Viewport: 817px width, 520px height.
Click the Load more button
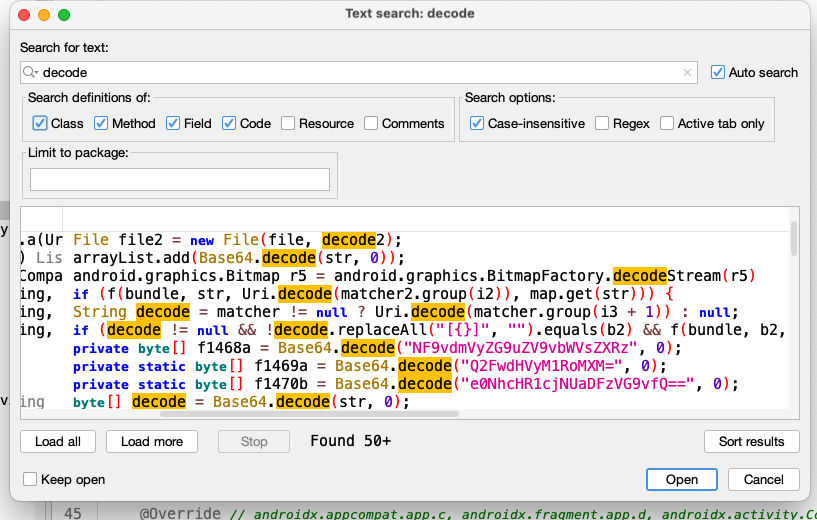pyautogui.click(x=152, y=441)
